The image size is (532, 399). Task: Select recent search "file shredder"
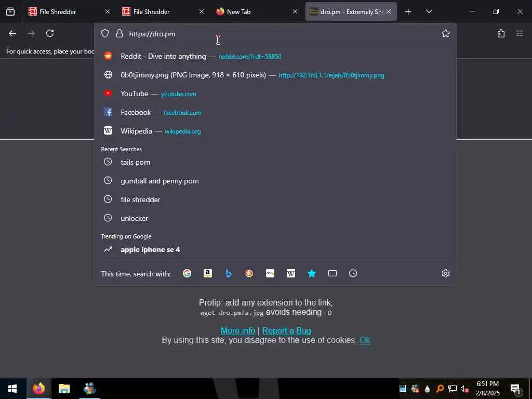[x=275, y=199]
